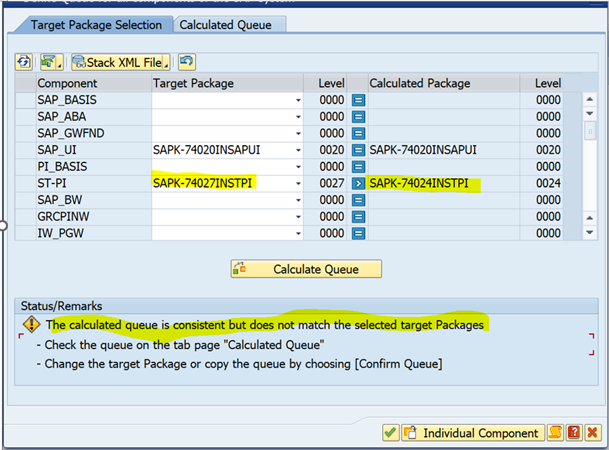
Task: Click the row selector for SAP_BASIS
Action: click(26, 100)
